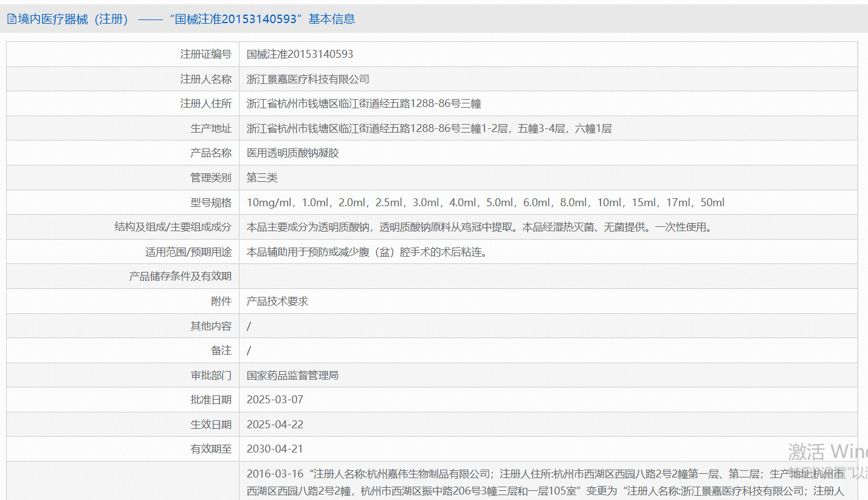Click the 注册证编号 row label
This screenshot has width=868, height=500.
tap(205, 54)
